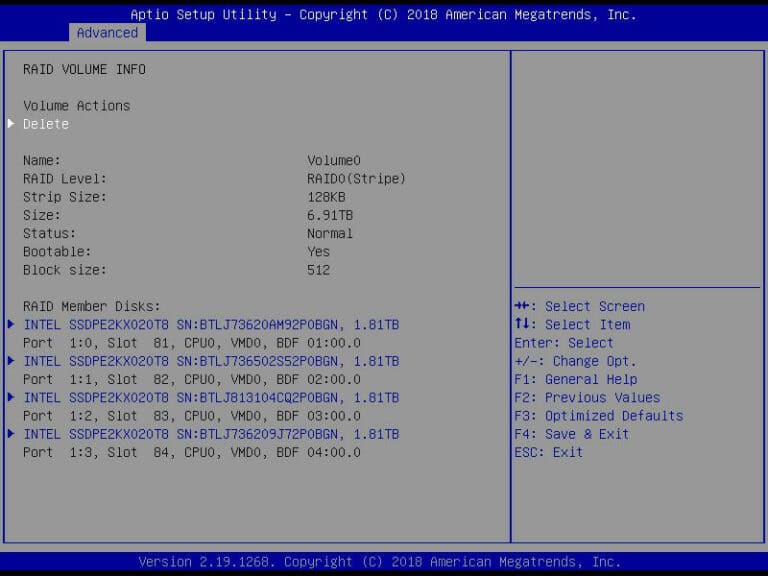This screenshot has height=576, width=768.
Task: Click the Select Item help entry
Action: pos(573,325)
